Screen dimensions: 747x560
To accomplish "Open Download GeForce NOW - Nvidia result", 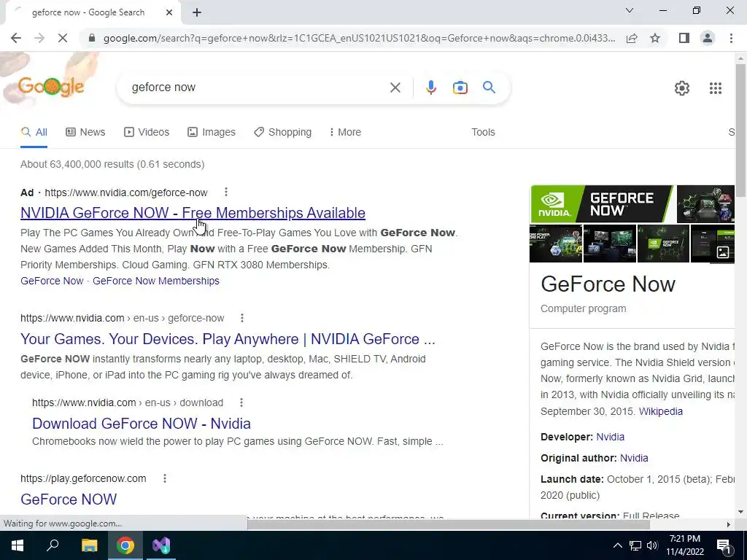I will click(x=142, y=424).
